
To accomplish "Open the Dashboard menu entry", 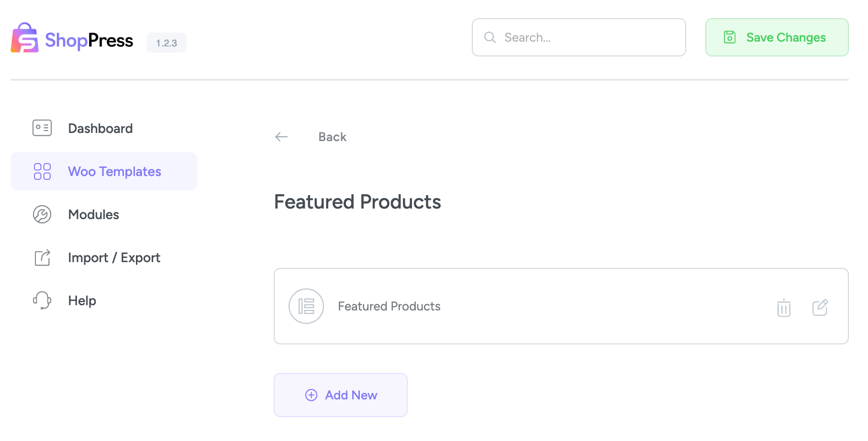I will [100, 128].
